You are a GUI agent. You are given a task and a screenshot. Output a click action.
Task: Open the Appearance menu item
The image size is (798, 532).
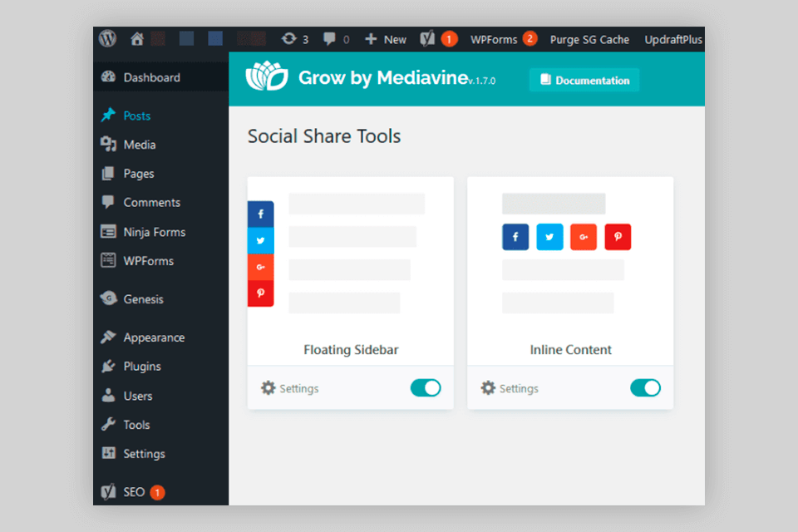pyautogui.click(x=160, y=337)
